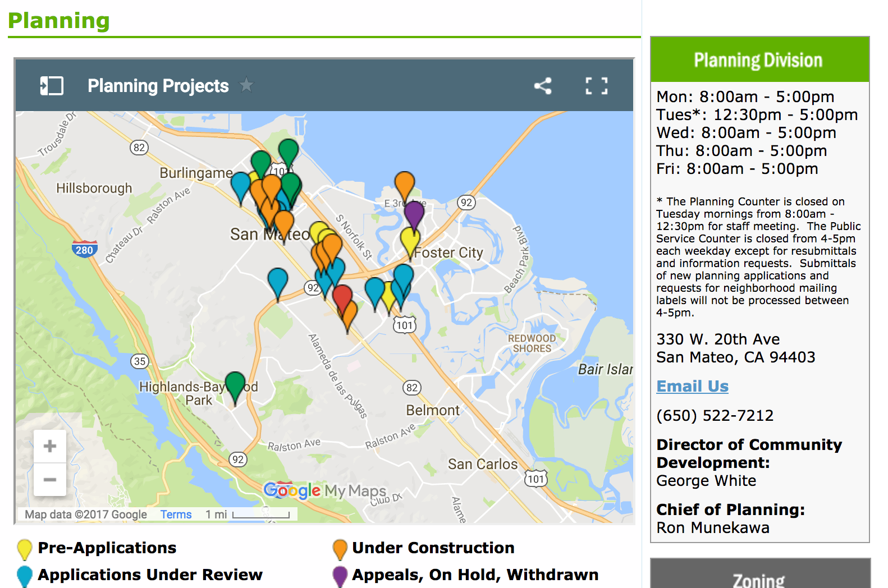Click the share map icon
The height and width of the screenshot is (588, 888).
(x=543, y=86)
